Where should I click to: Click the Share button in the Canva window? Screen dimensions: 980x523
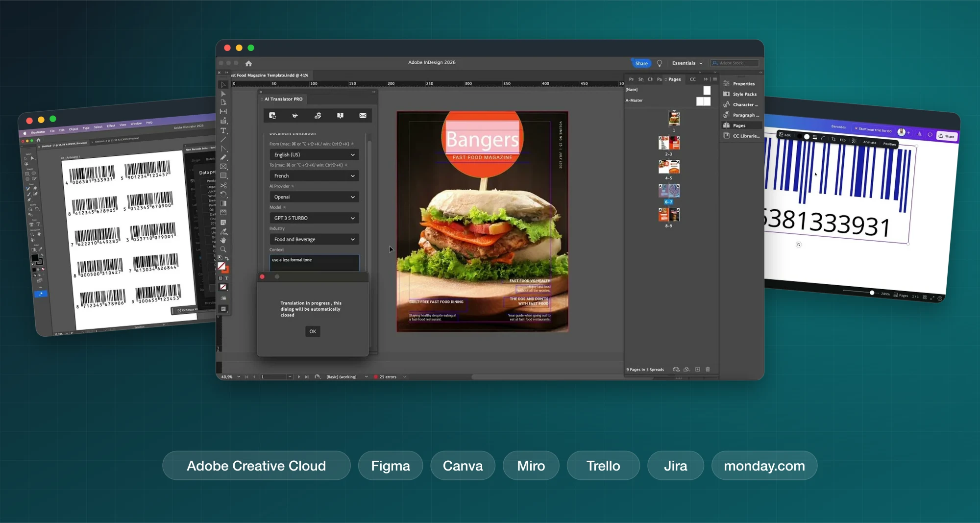coord(947,136)
